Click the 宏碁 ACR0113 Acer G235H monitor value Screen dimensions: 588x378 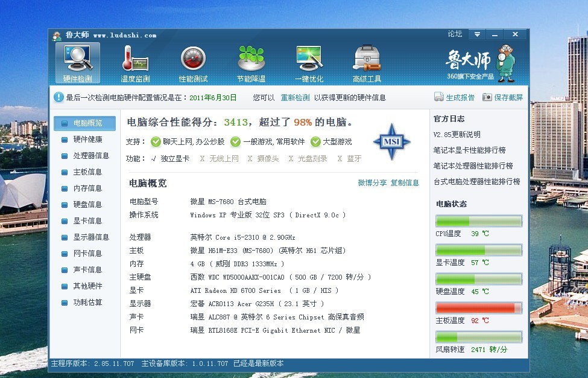(257, 304)
